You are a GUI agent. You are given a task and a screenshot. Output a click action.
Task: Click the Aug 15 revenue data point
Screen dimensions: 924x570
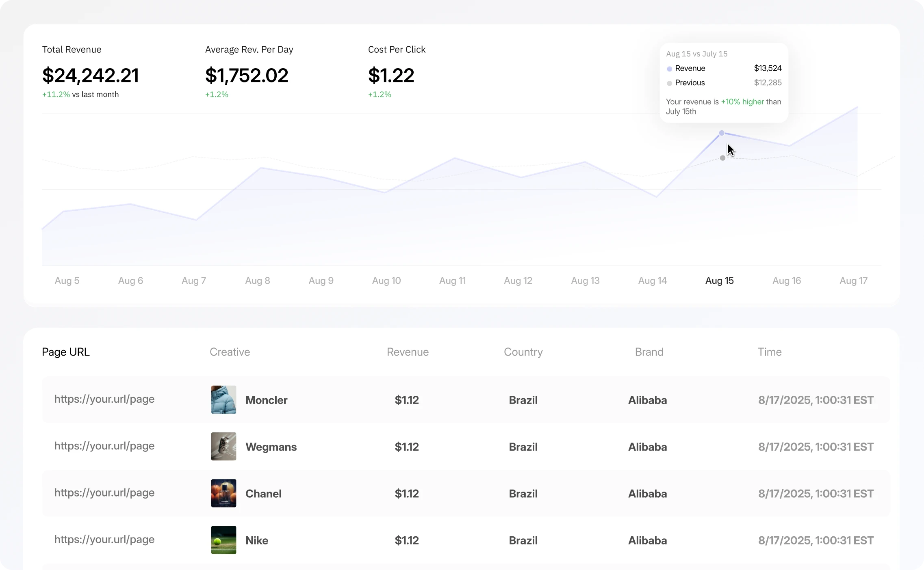pos(722,133)
